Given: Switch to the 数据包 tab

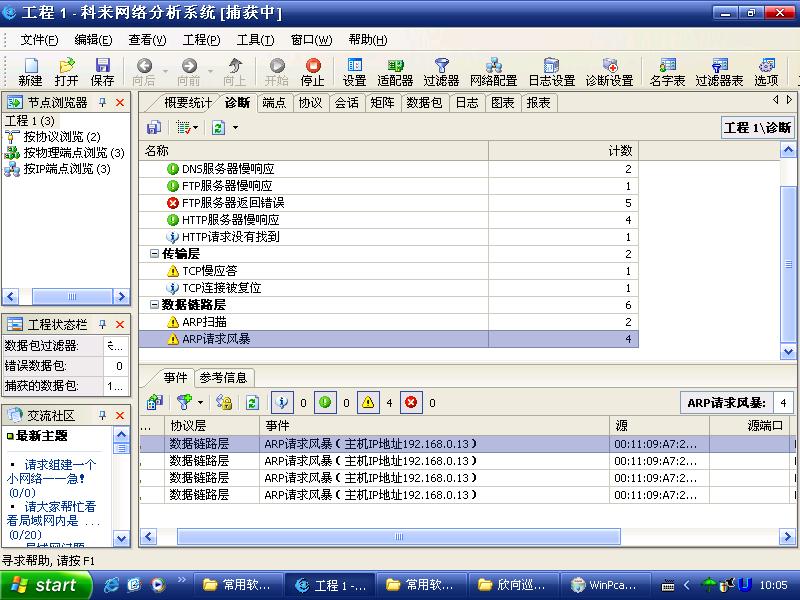Looking at the screenshot, I should point(425,103).
